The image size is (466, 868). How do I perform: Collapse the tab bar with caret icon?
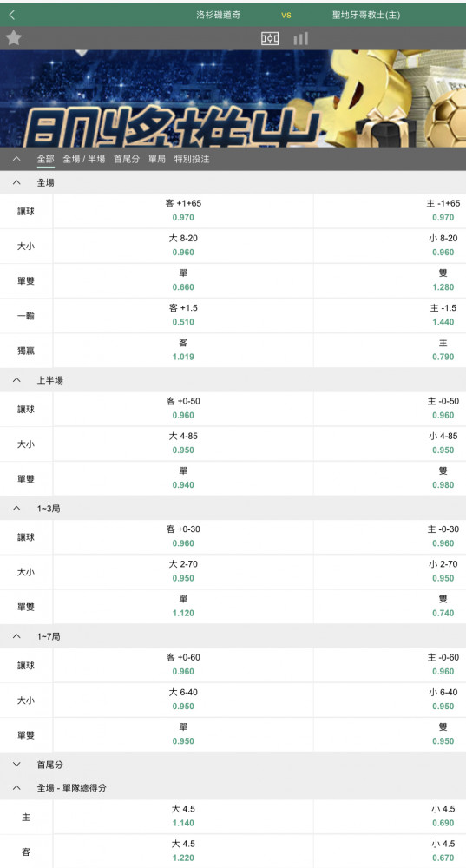pyautogui.click(x=16, y=159)
